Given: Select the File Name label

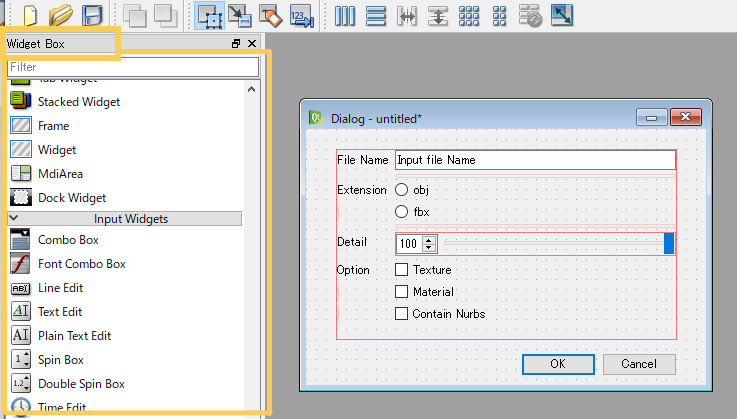Looking at the screenshot, I should tap(362, 160).
